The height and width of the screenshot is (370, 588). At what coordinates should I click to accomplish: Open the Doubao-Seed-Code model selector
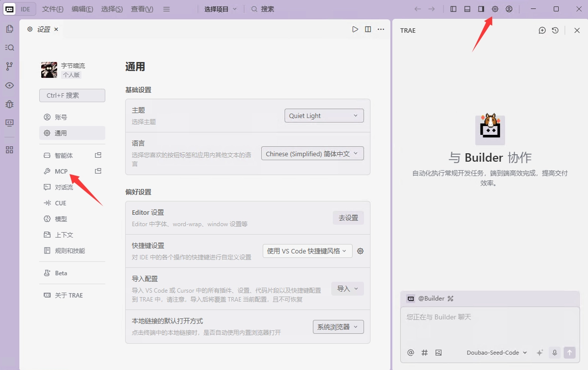click(497, 353)
